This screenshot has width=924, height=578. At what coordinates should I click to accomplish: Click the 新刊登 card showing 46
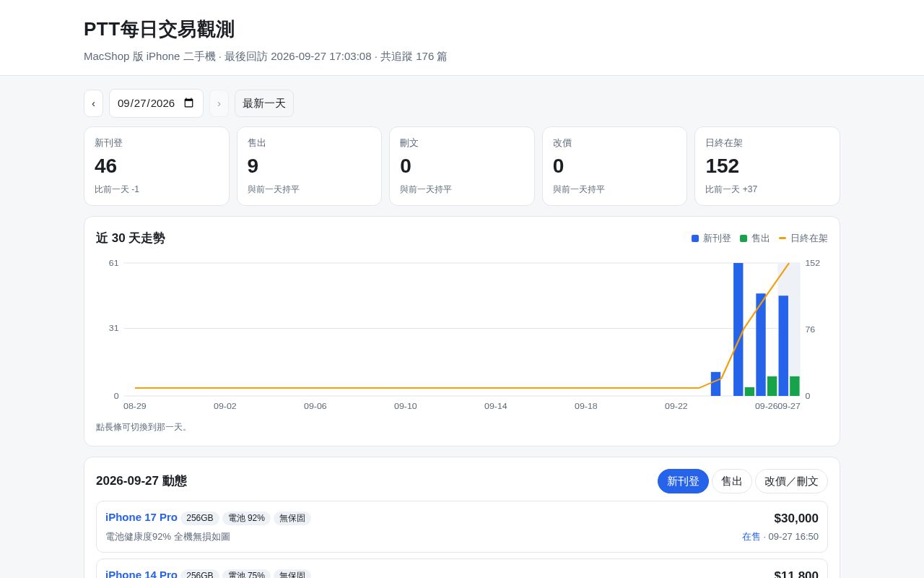click(157, 166)
